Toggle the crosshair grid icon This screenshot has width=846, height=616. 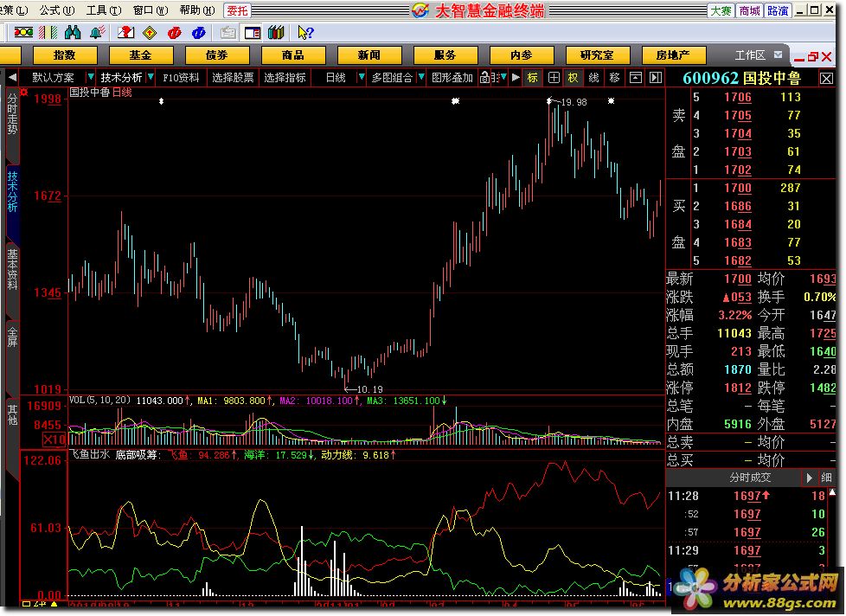coord(554,78)
